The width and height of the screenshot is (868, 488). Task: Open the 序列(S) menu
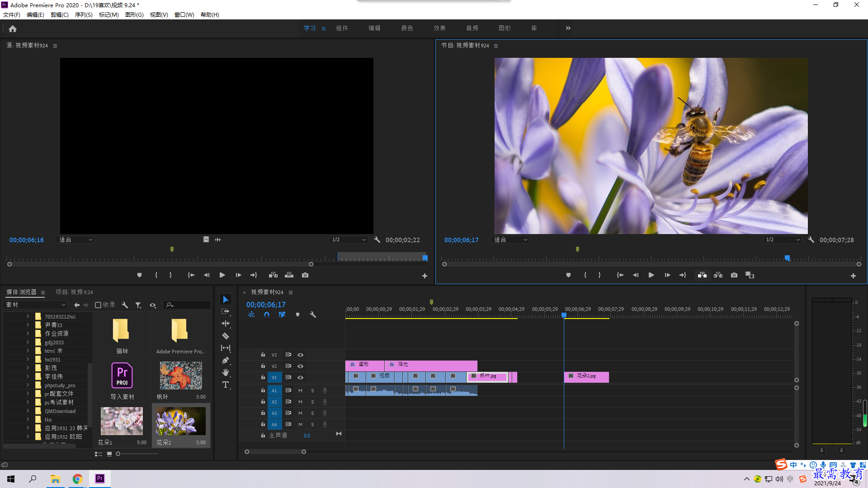coord(84,15)
